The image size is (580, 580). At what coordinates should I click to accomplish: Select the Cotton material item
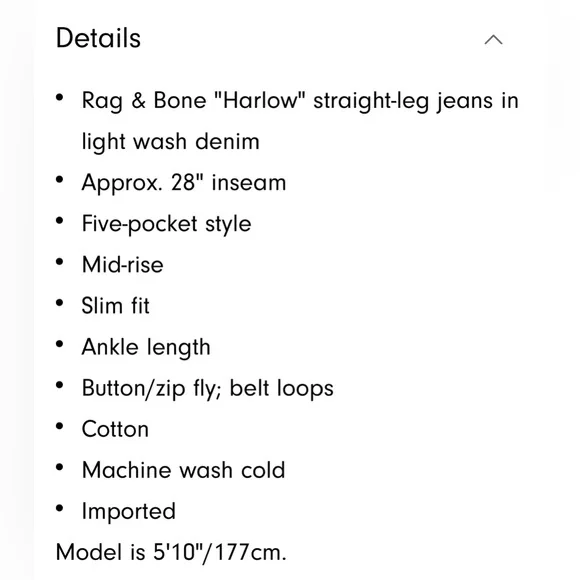coord(115,429)
